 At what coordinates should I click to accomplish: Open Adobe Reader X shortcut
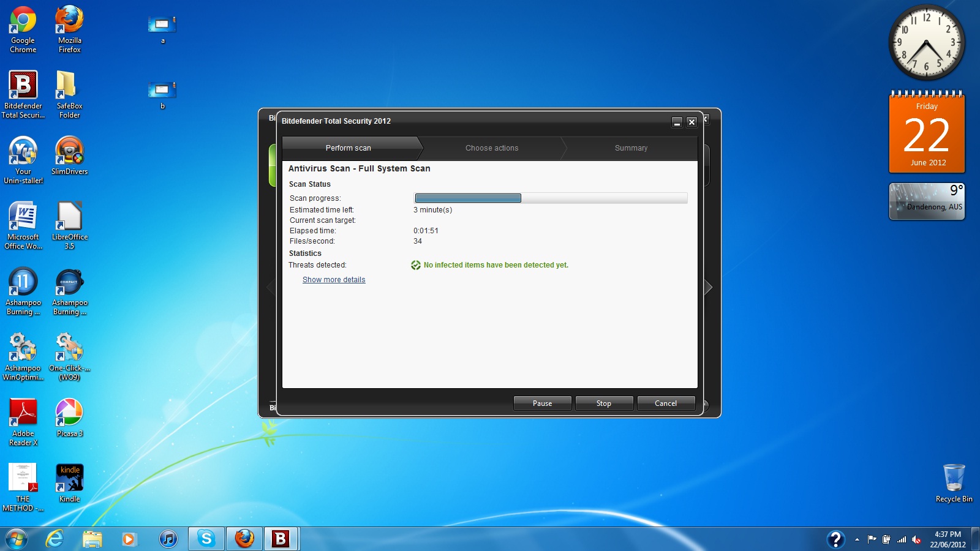pyautogui.click(x=23, y=422)
